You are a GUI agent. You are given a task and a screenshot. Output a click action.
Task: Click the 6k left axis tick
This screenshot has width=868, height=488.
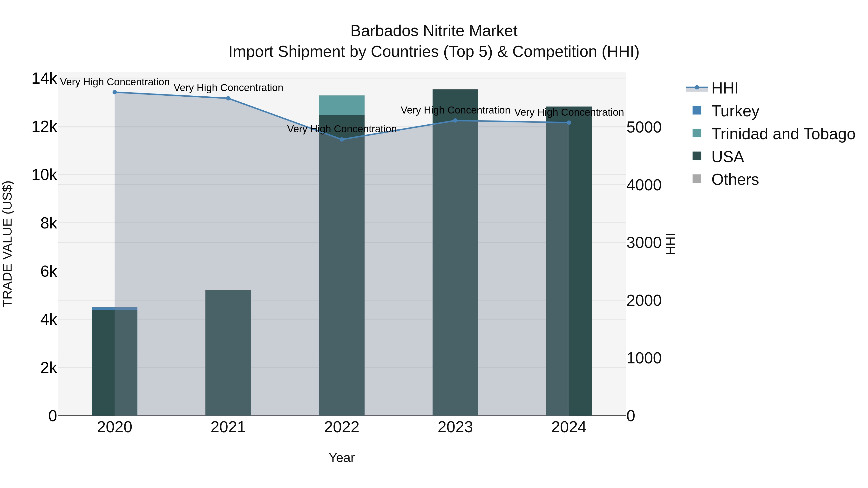[x=48, y=271]
